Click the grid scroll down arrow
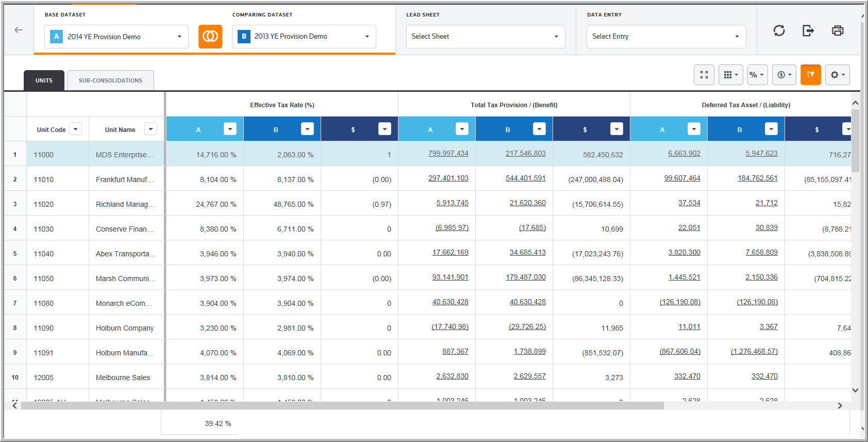The image size is (868, 442). pos(855,390)
